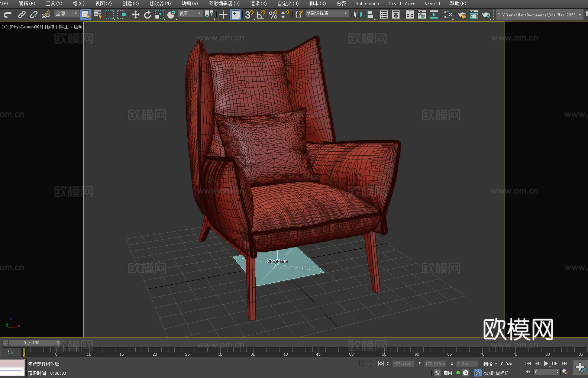Viewport: 588px width, 378px height.
Task: Expand project path dropdown arrow
Action: [579, 15]
